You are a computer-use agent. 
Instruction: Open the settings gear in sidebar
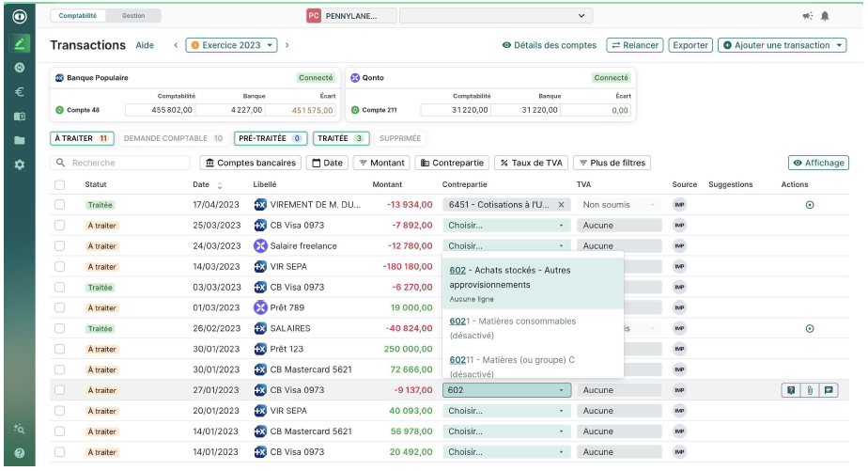click(20, 165)
